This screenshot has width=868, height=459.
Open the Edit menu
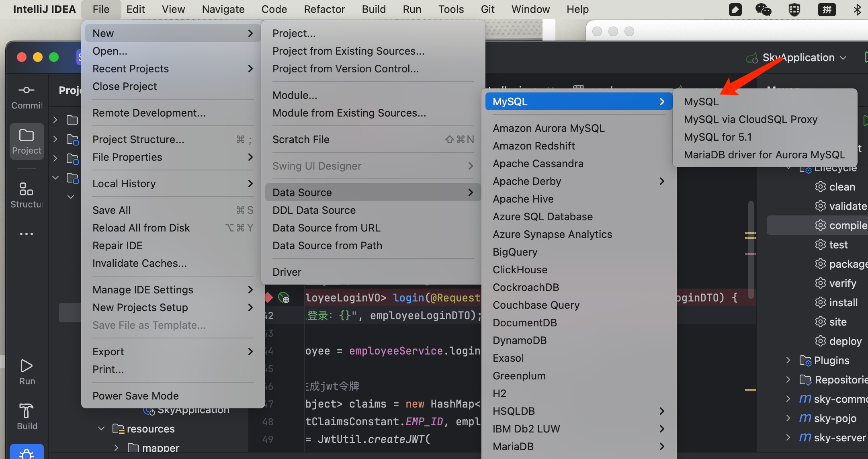point(135,9)
